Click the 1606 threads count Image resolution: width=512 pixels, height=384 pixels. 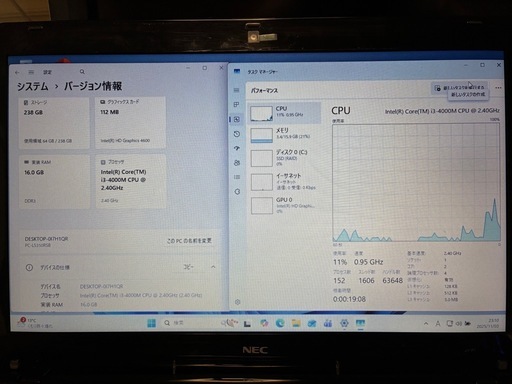pyautogui.click(x=366, y=281)
